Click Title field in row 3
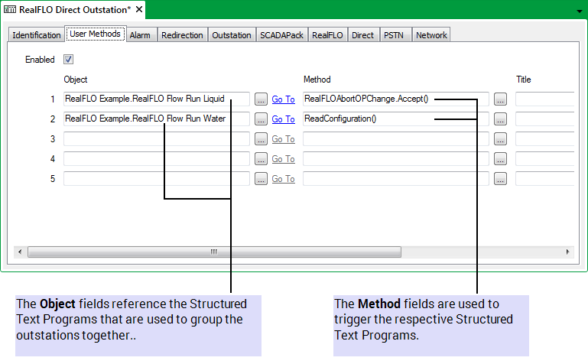The height and width of the screenshot is (364, 588). click(x=545, y=138)
